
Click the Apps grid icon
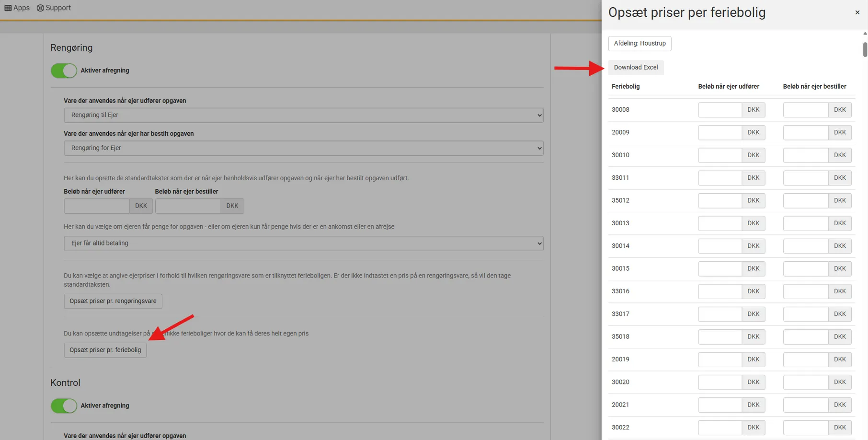[8, 8]
